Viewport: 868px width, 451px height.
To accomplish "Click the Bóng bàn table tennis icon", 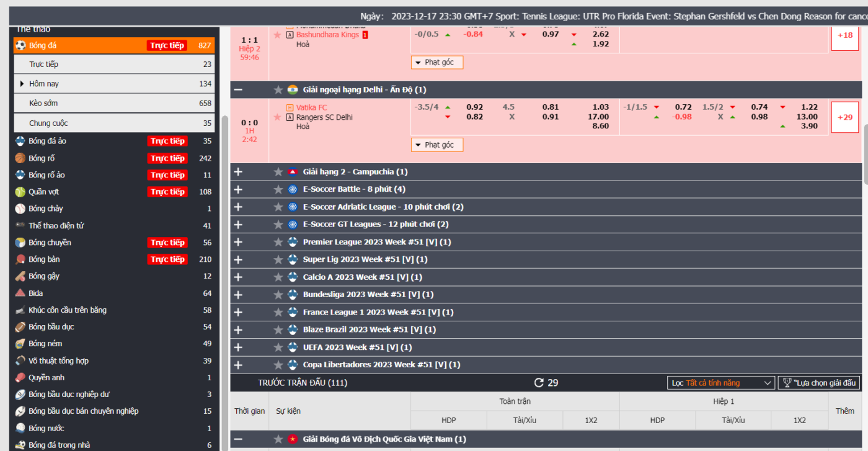I will click(x=20, y=259).
